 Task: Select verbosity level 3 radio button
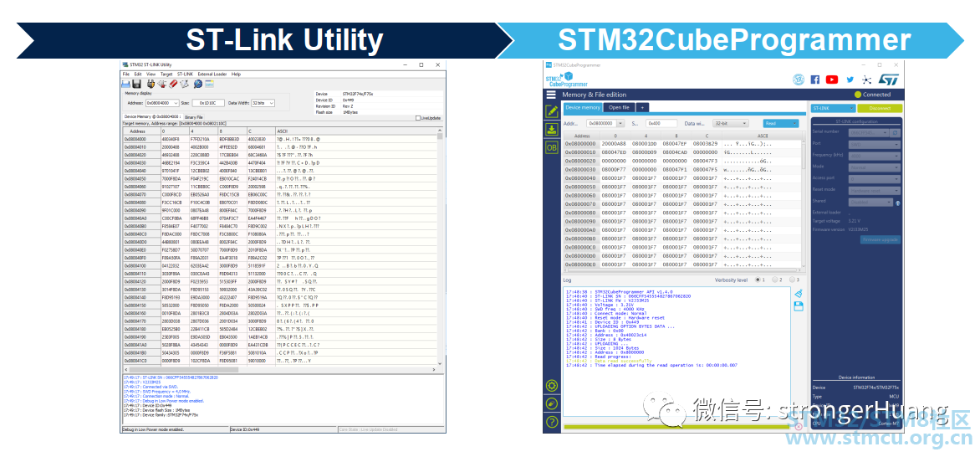[x=792, y=280]
